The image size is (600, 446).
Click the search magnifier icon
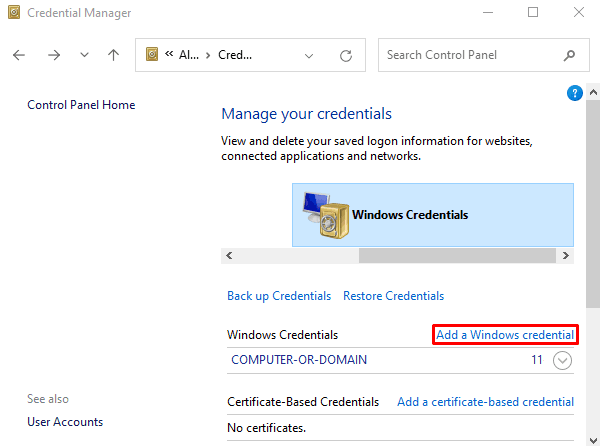pos(569,55)
